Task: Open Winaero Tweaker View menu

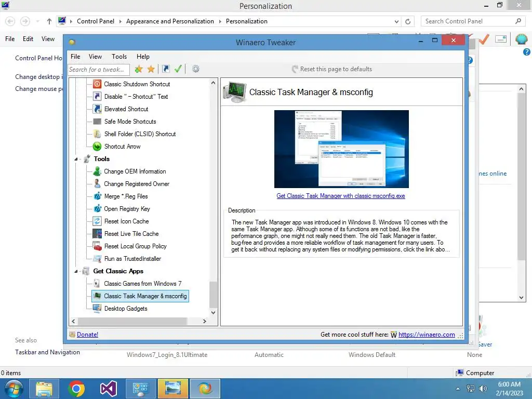Action: tap(96, 57)
